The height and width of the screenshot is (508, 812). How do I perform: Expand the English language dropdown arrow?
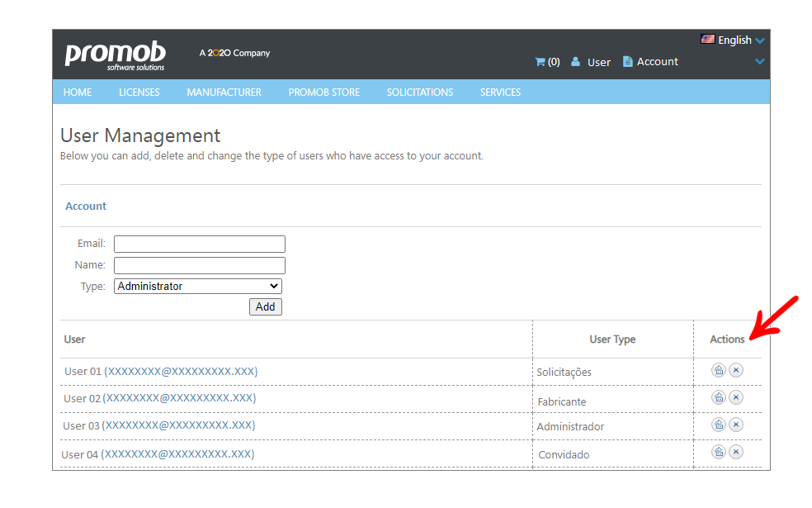point(760,40)
